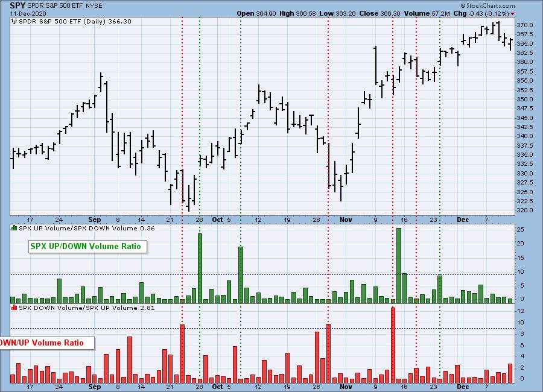Click the red bar icon beside SPX DOWN Volume
This screenshot has width=543, height=392.
(x=14, y=308)
